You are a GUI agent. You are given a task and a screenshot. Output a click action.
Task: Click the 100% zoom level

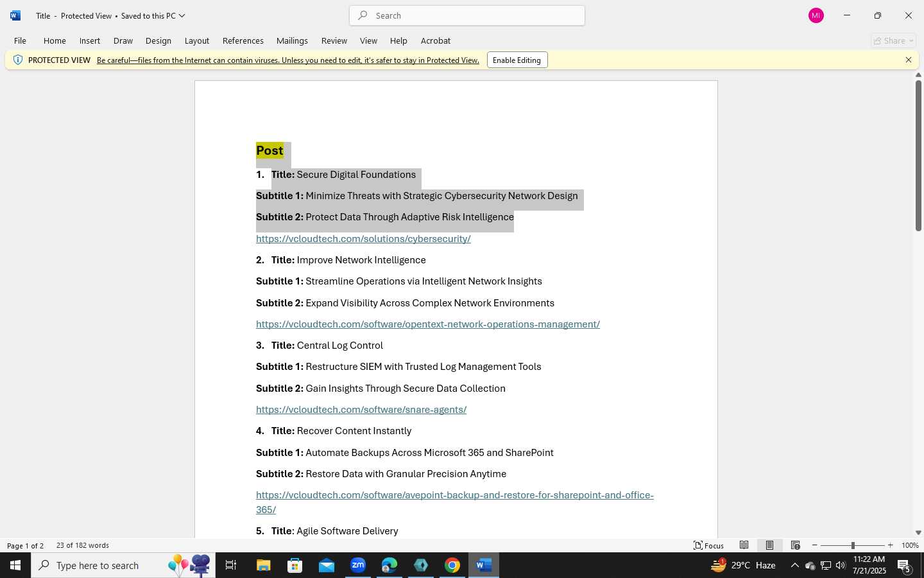910,545
